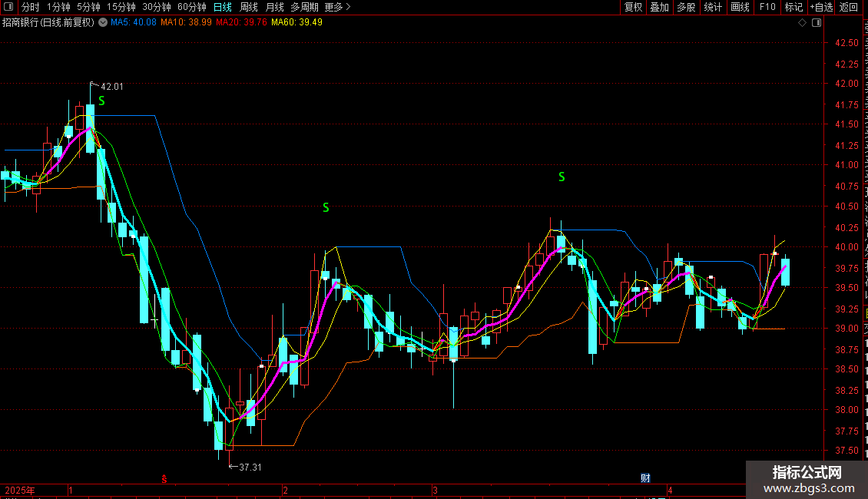Click the red S marker on the time axis

pos(164,479)
